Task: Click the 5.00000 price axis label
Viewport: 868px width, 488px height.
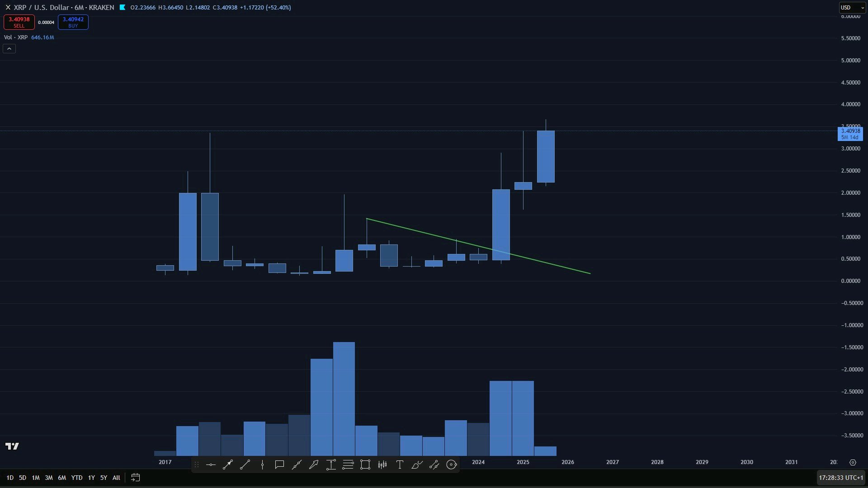Action: click(850, 61)
